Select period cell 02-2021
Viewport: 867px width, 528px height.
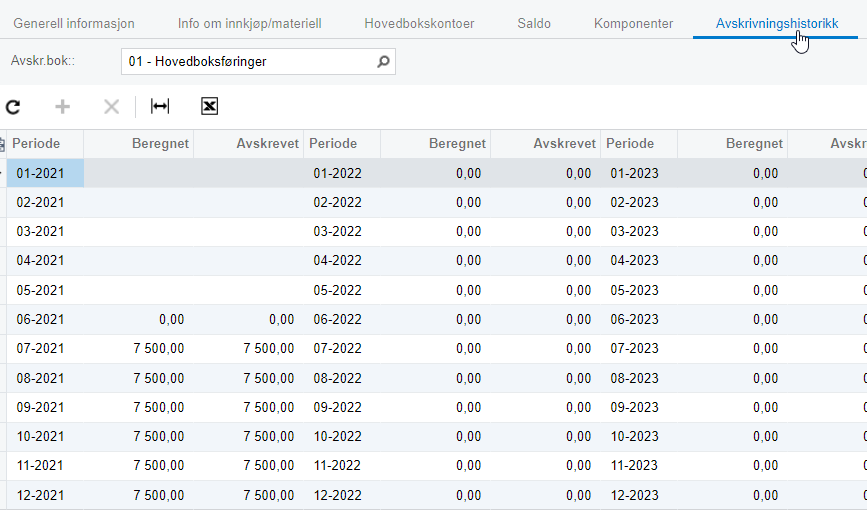coord(45,202)
